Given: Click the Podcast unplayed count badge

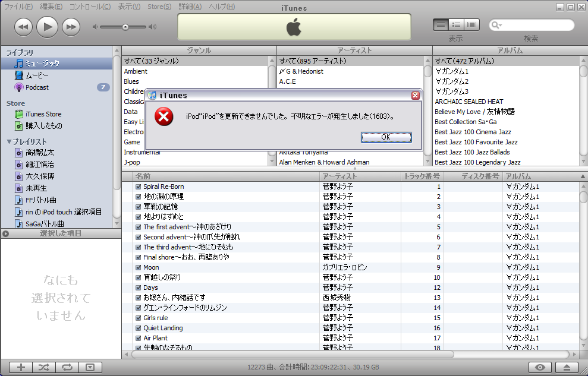Looking at the screenshot, I should 103,87.
